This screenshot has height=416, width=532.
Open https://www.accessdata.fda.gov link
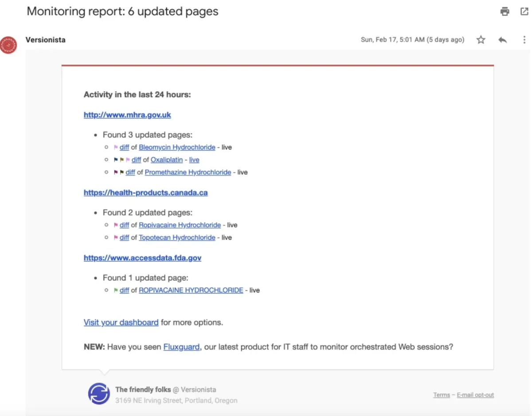(x=142, y=258)
